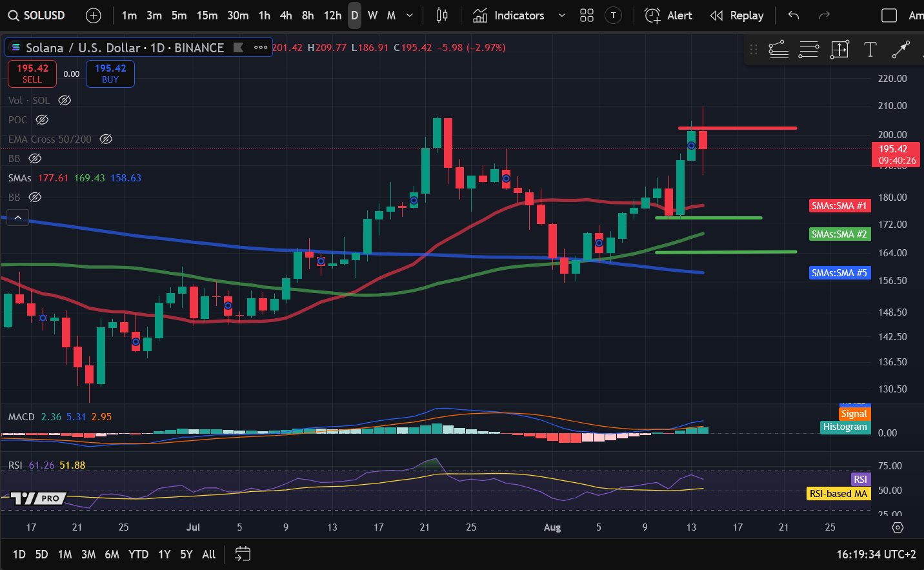Select the red horizontal resistance line
Screen dimensions: 924x570
737,128
